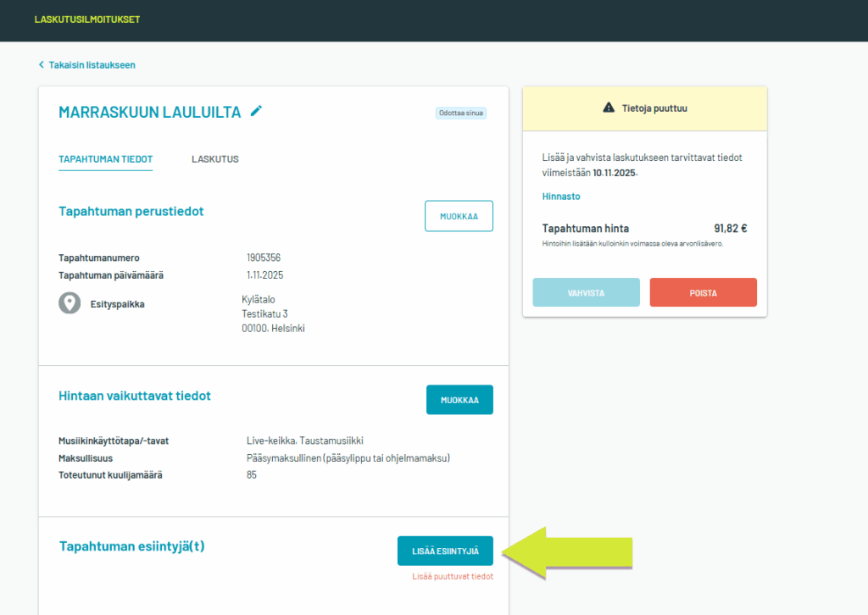Delete the event with the Poista button

(x=703, y=292)
